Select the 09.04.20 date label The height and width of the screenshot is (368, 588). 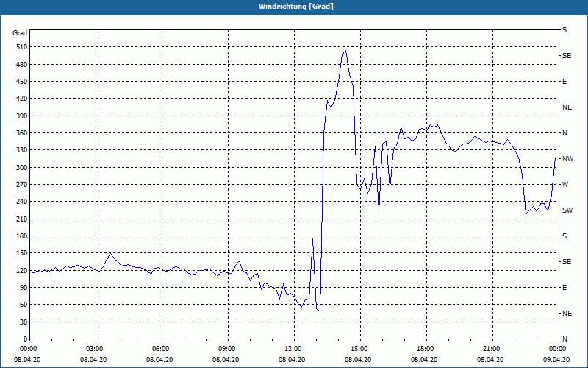557,360
